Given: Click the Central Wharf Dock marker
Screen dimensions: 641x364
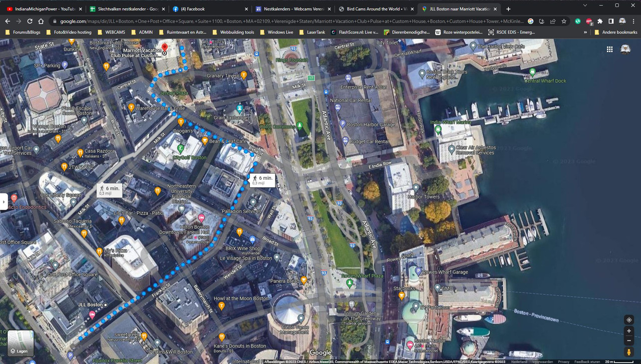Looking at the screenshot, I should click(532, 72).
